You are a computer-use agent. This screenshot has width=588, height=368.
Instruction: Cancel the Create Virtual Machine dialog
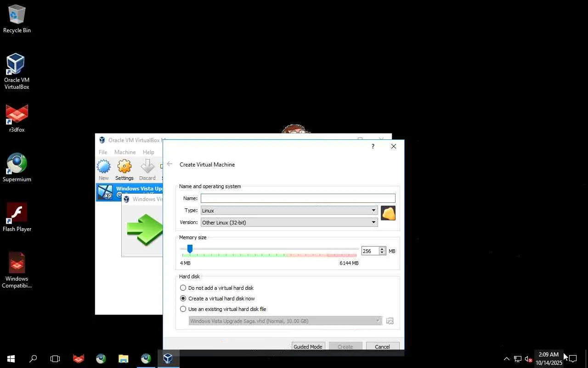(x=382, y=346)
